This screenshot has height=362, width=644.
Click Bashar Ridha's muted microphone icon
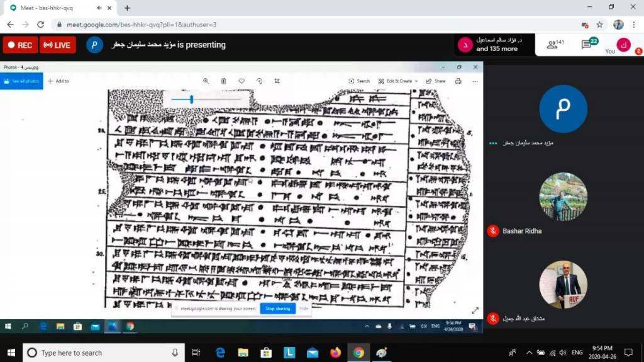pyautogui.click(x=494, y=231)
